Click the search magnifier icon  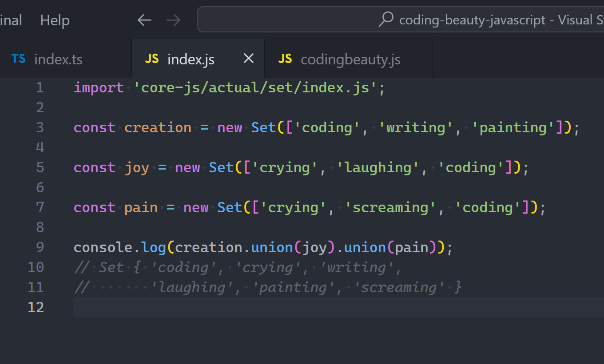click(386, 20)
